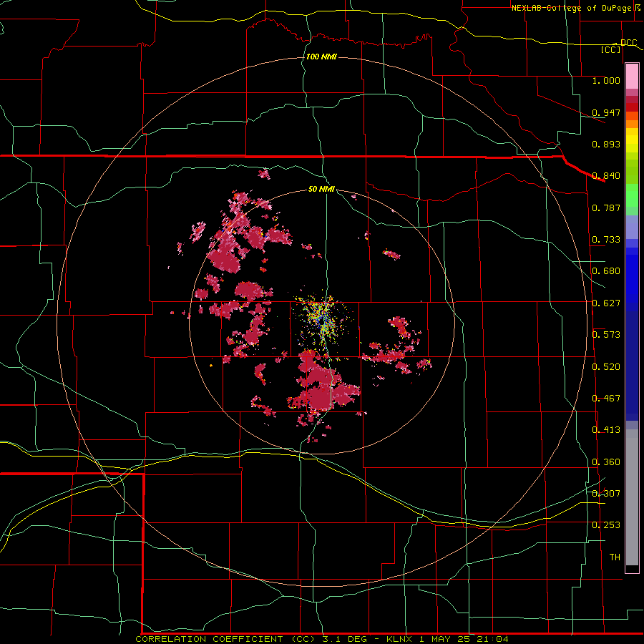Image resolution: width=644 pixels, height=644 pixels.
Task: Click the 100 NMI range ring label
Action: (x=321, y=57)
